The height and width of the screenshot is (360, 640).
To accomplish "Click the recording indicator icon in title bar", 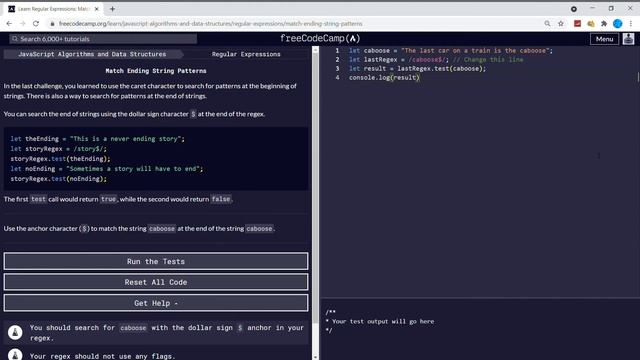I will pos(574,9).
